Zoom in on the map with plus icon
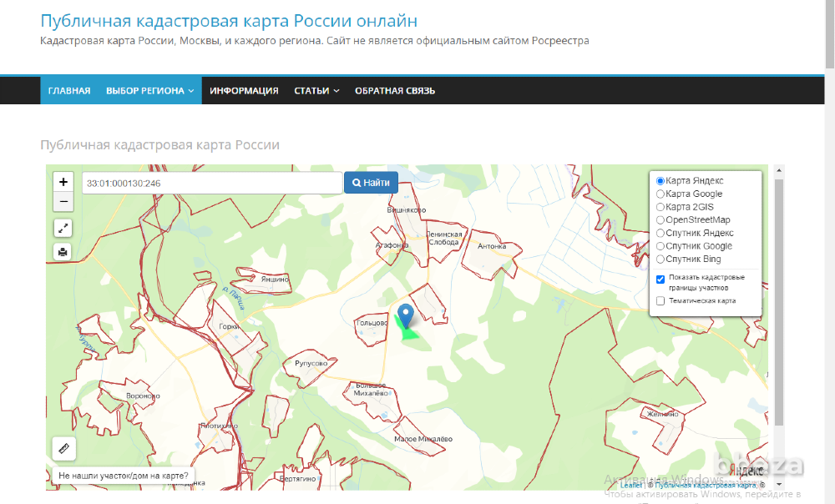835x504 pixels. 63,182
